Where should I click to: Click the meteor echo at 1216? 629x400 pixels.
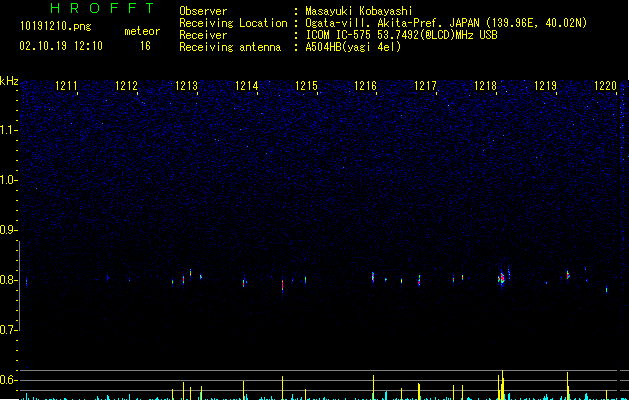373,277
